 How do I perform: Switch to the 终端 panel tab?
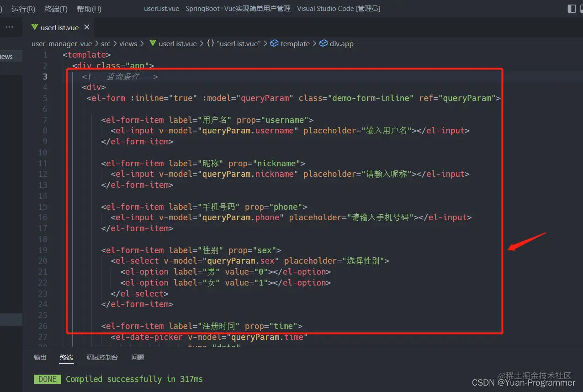click(66, 357)
